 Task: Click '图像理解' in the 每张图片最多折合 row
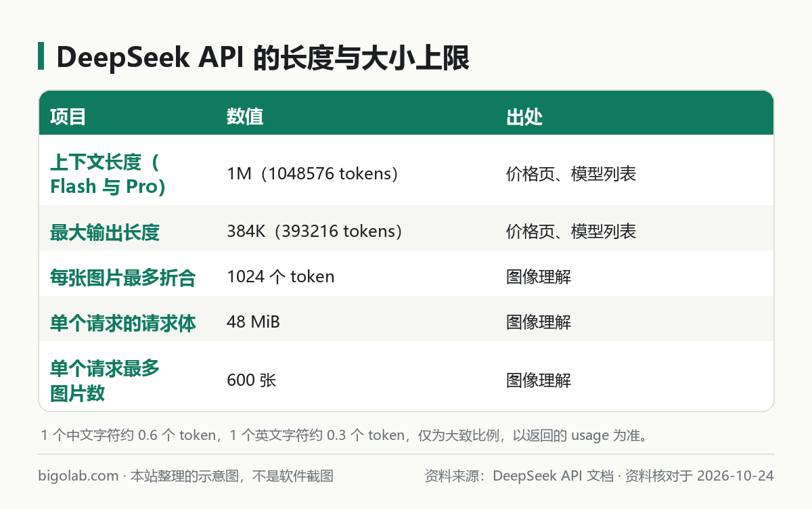539,277
